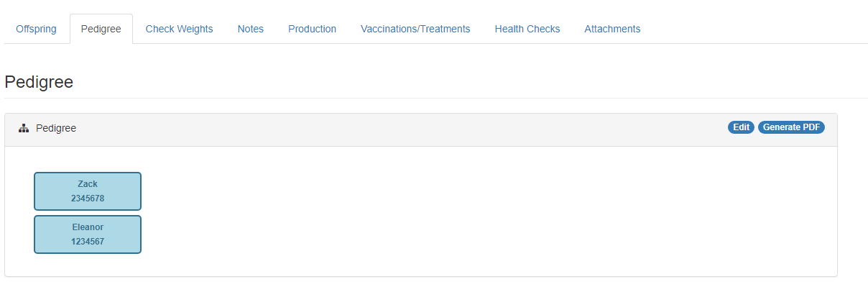Click the name Zack in the sire box

tap(88, 184)
